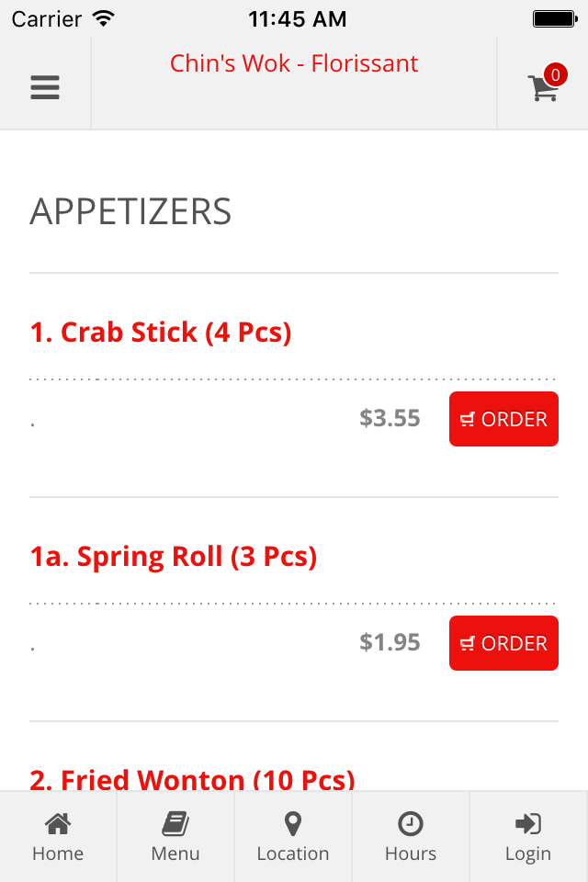Tap the red cart count badge
This screenshot has height=882, width=588.
point(555,74)
